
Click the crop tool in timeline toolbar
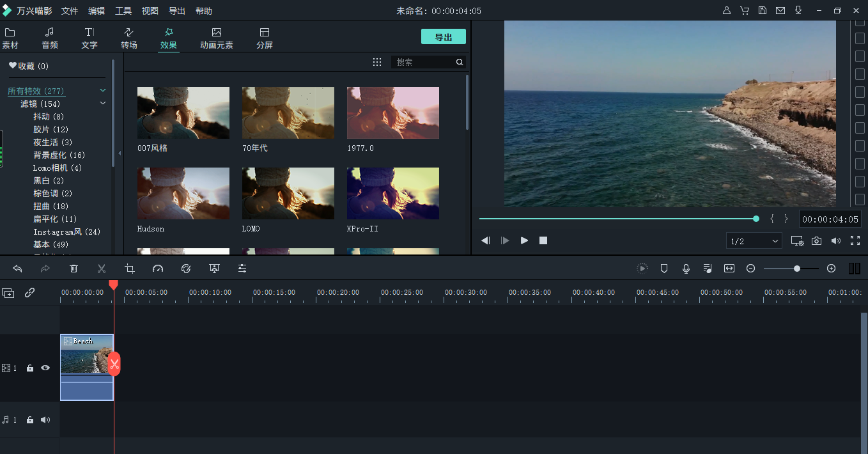(x=130, y=269)
